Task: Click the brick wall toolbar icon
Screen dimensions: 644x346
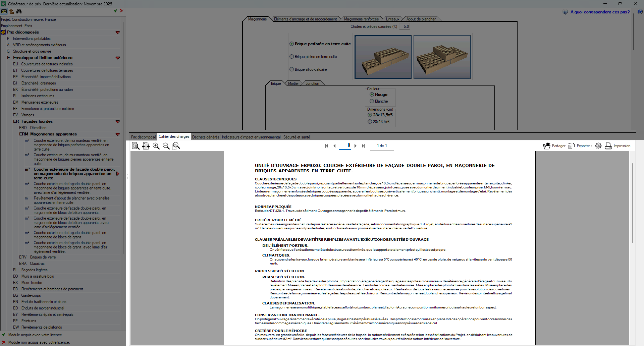Action: click(x=4, y=11)
